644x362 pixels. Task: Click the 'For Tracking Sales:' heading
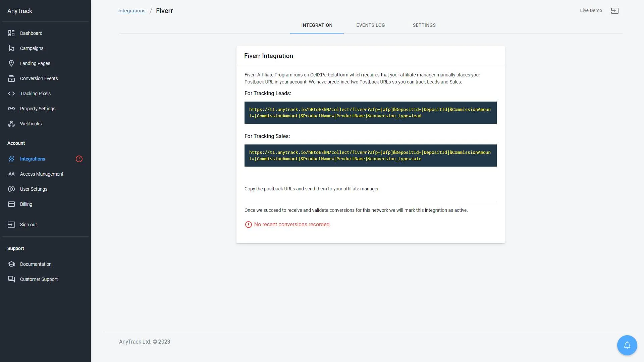pyautogui.click(x=267, y=136)
